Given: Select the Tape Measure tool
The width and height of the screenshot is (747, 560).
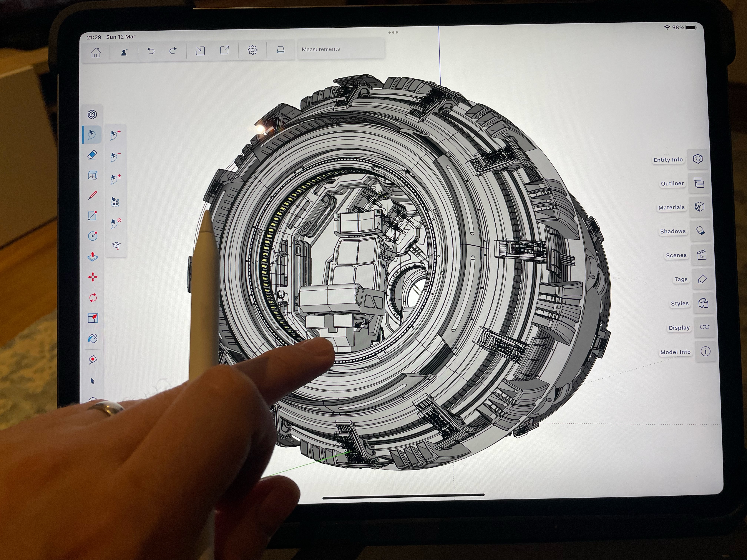Looking at the screenshot, I should 92,359.
